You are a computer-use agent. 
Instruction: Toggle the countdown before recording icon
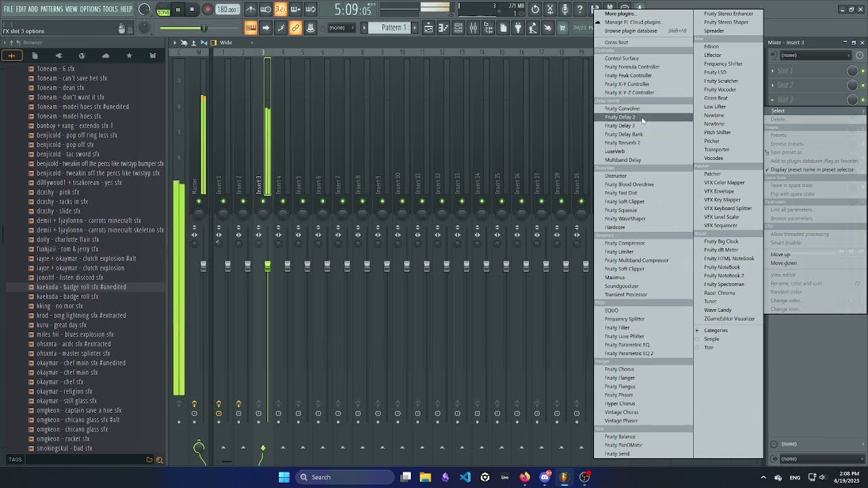coord(281,9)
